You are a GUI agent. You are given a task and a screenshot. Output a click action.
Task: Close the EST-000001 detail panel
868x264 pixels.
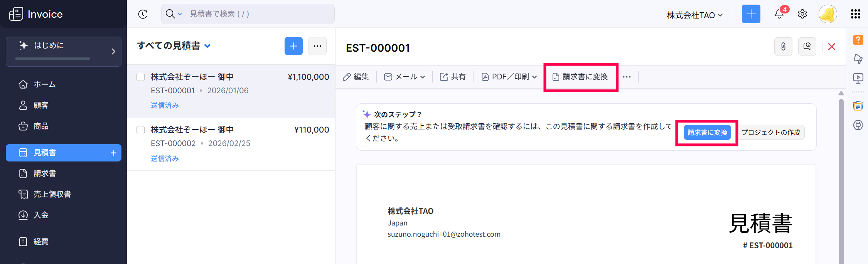[832, 47]
